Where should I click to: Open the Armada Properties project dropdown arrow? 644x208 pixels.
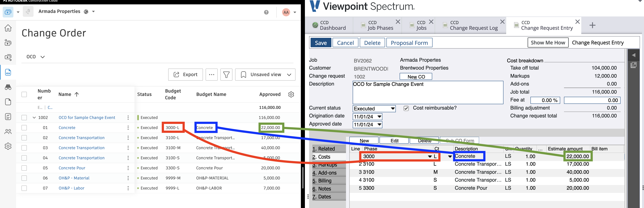pos(93,12)
